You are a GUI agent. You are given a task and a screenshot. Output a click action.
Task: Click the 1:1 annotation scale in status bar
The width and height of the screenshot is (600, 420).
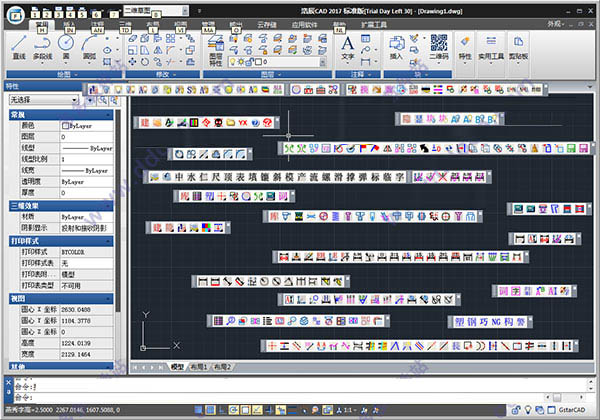point(347,410)
